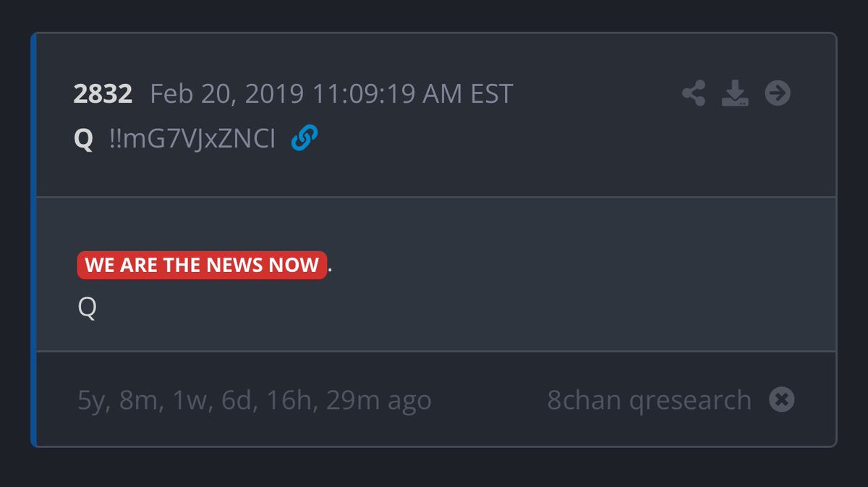
Task: Click the share icon on post 2832
Action: (x=694, y=93)
